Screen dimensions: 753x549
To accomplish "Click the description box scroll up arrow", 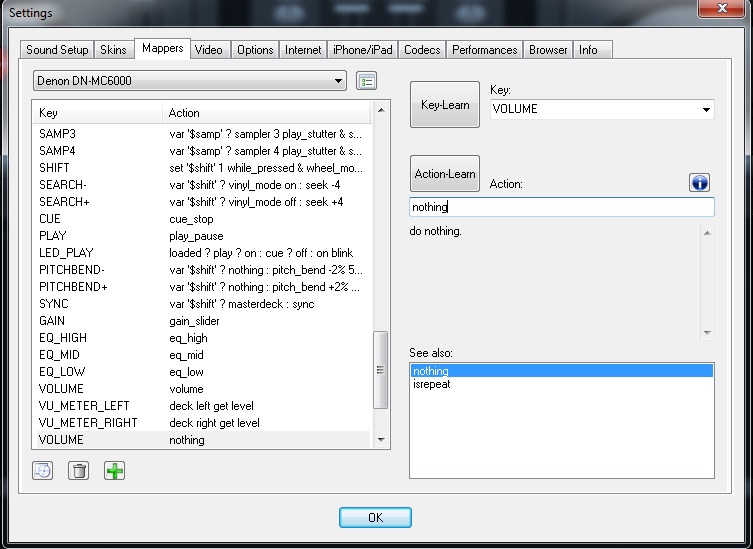I will click(x=707, y=233).
